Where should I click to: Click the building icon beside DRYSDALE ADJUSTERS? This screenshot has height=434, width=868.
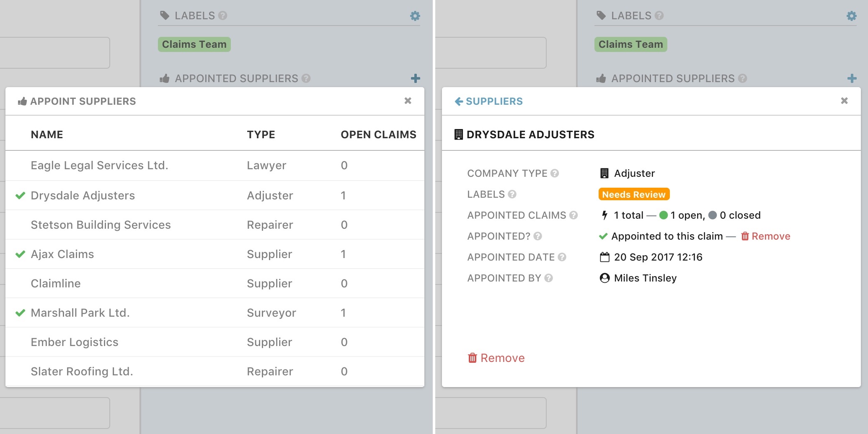[x=459, y=134]
